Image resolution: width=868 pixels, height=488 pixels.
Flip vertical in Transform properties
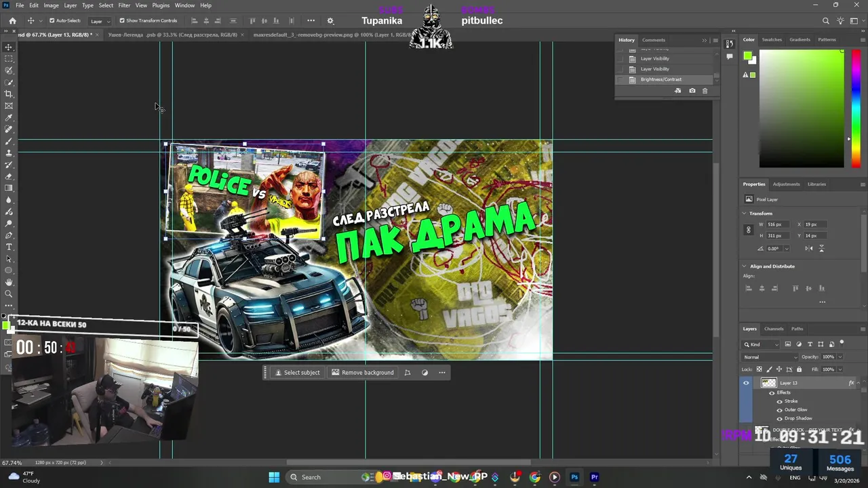822,249
